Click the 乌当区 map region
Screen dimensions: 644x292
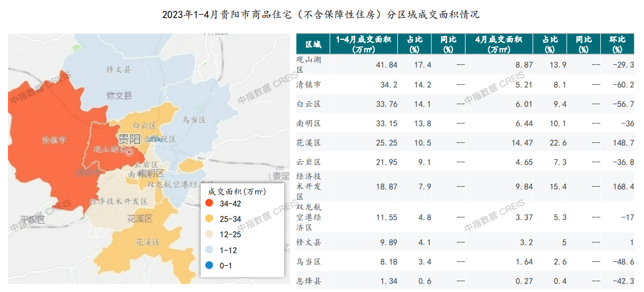[193, 120]
